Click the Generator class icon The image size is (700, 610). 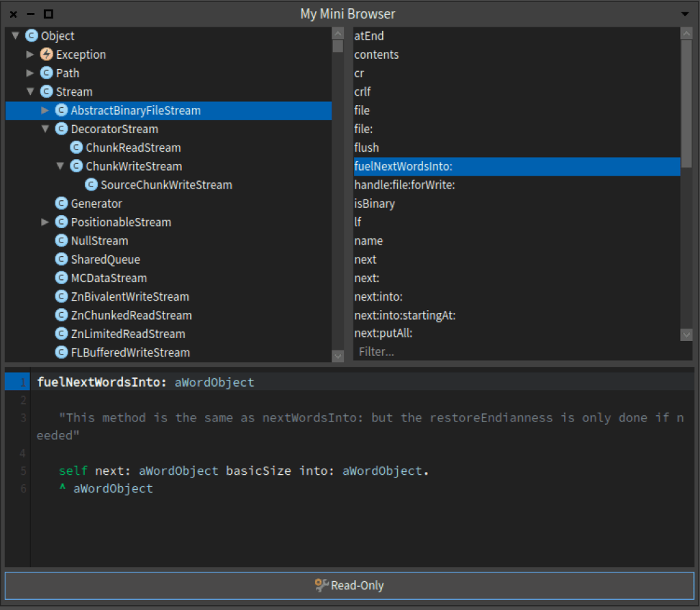[x=62, y=204]
